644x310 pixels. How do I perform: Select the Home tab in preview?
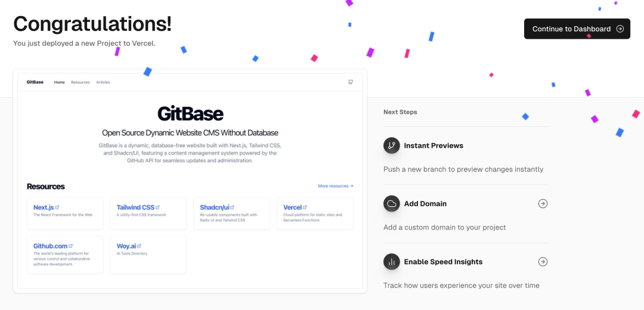[60, 82]
